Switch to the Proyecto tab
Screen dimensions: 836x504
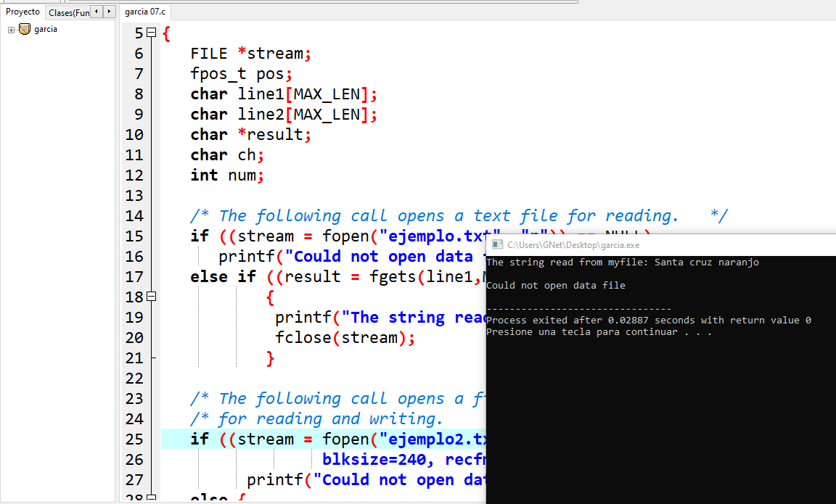pos(22,12)
